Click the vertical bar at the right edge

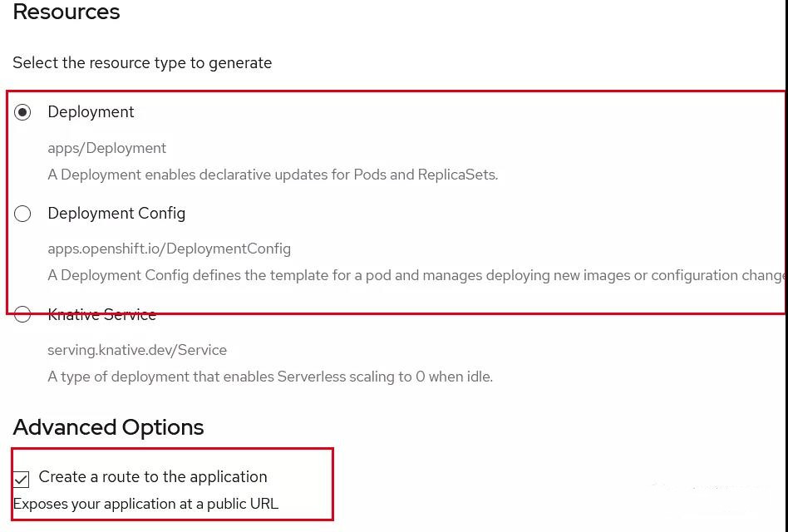tap(786, 266)
